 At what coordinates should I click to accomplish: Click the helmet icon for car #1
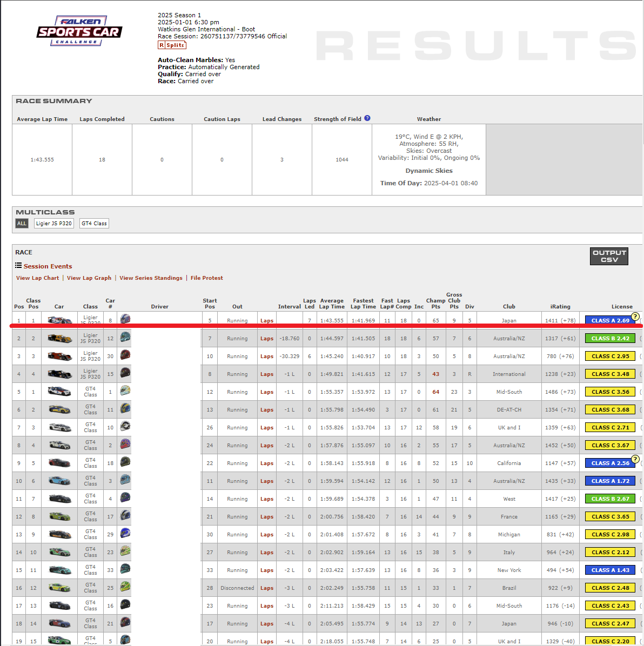coord(125,391)
